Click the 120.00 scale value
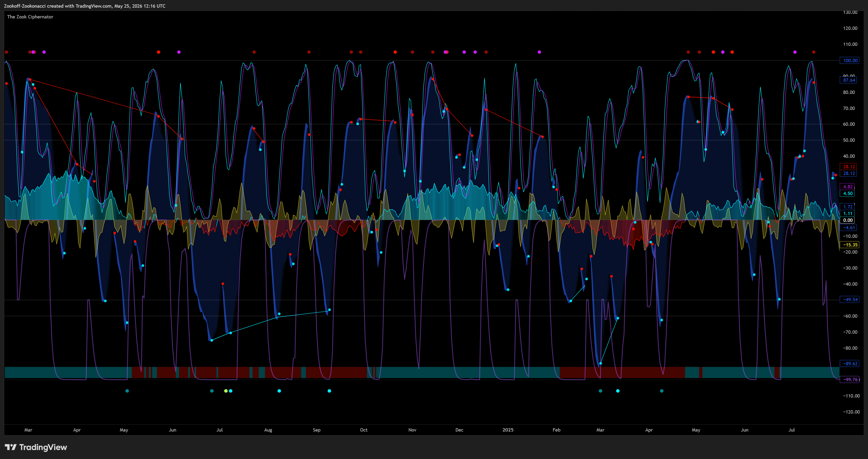 tap(850, 28)
